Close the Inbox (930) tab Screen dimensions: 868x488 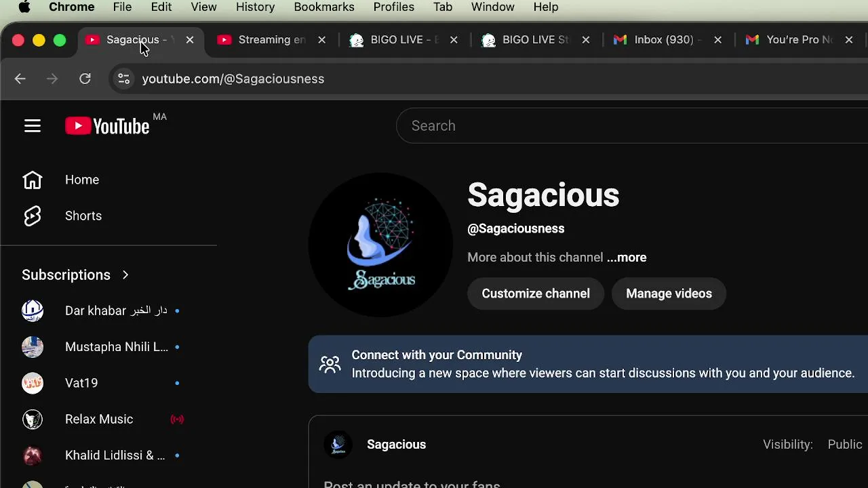click(x=718, y=40)
